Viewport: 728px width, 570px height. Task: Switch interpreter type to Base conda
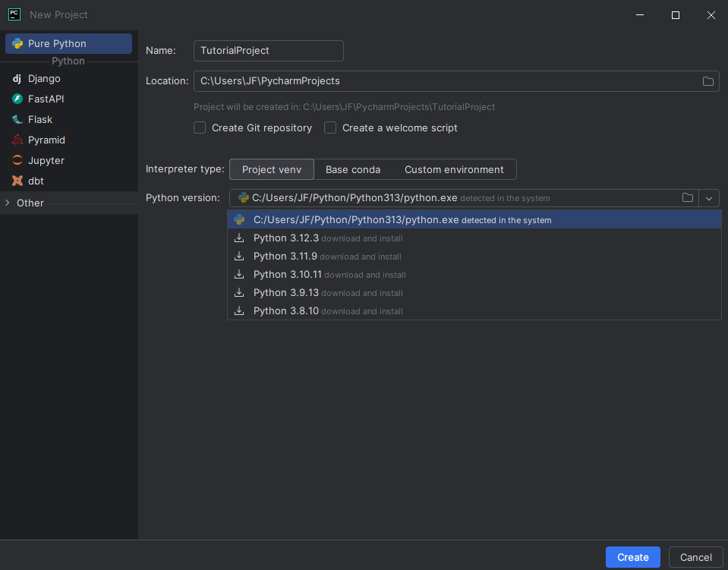353,169
